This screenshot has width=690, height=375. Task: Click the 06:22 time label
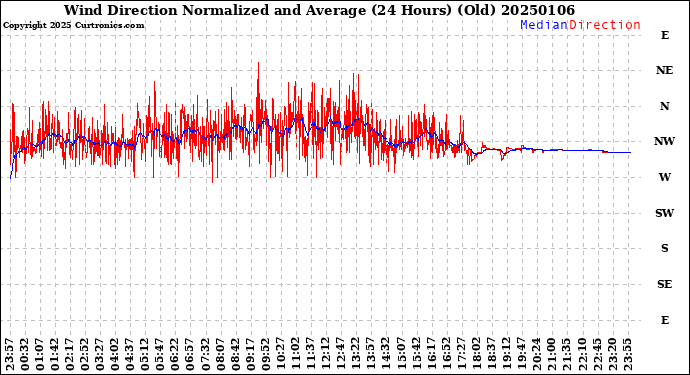click(x=175, y=355)
